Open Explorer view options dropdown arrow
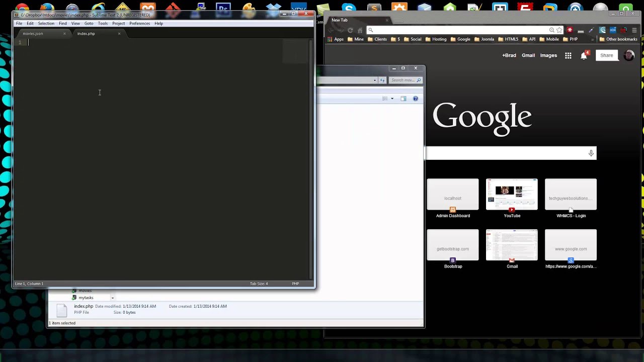This screenshot has width=644, height=362. [392, 99]
